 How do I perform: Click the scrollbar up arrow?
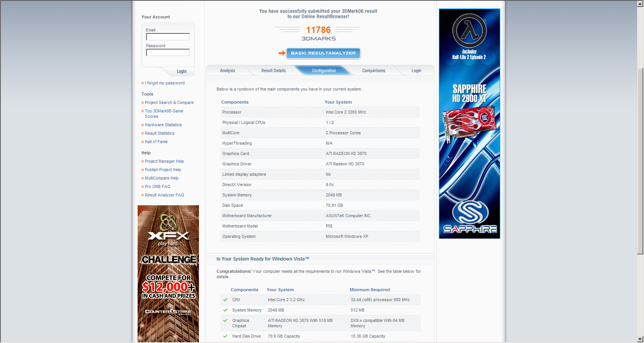click(x=640, y=3)
